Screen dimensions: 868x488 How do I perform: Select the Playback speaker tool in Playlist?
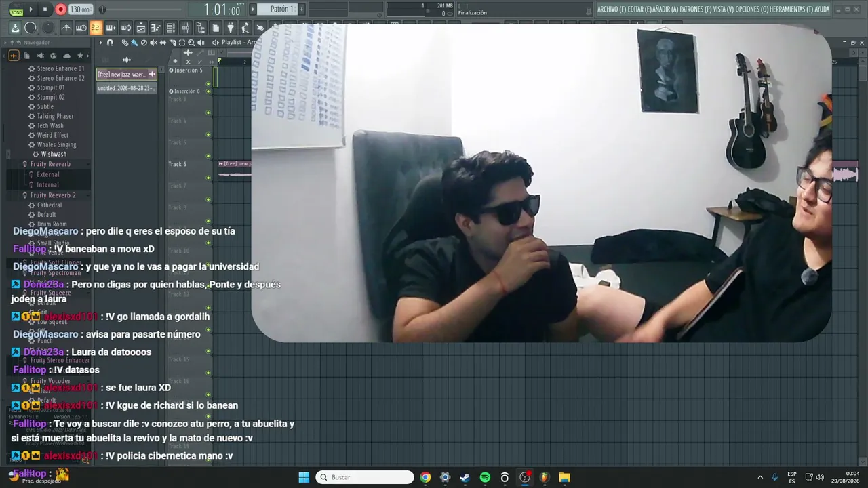click(201, 43)
